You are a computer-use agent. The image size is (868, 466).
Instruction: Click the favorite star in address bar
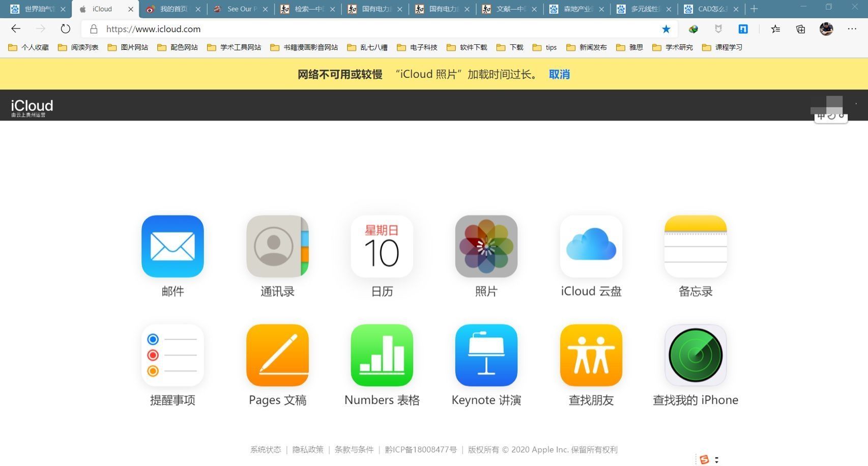point(666,29)
